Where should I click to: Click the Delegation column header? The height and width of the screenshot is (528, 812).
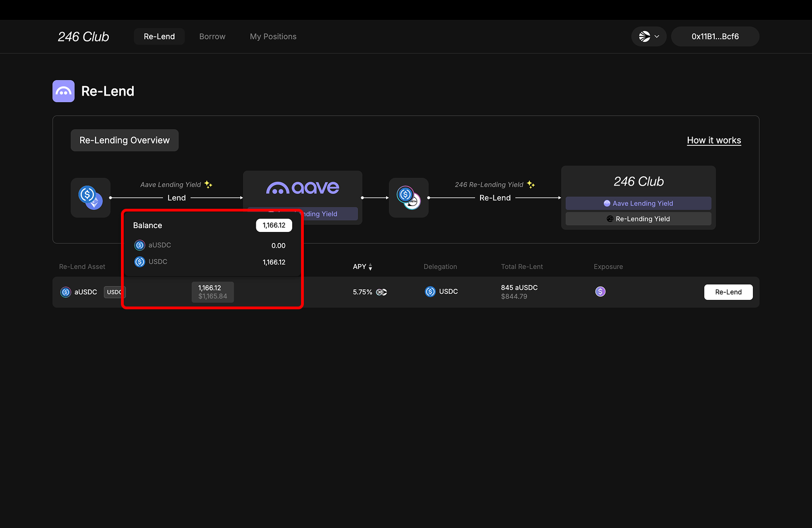pyautogui.click(x=440, y=267)
